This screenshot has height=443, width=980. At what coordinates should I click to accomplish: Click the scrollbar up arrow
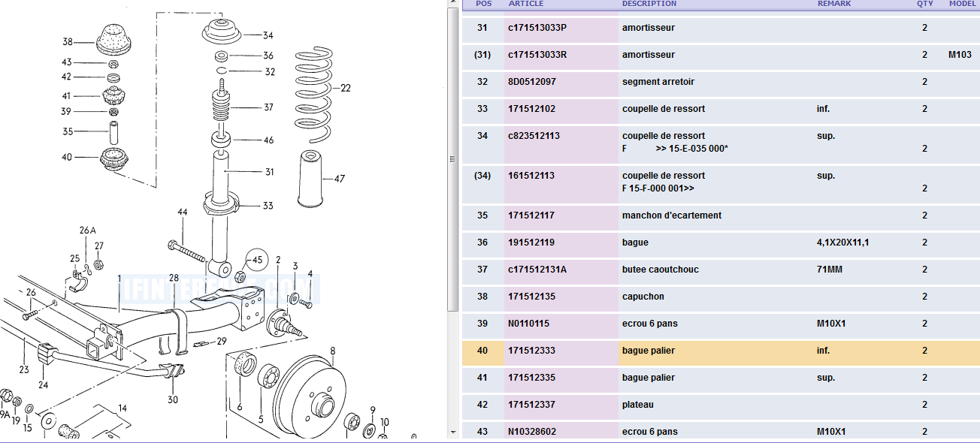click(452, 4)
